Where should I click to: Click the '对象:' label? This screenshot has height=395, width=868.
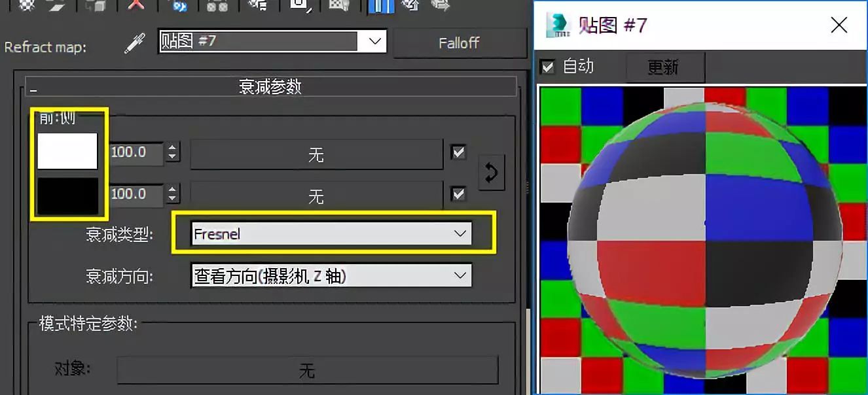tap(71, 369)
